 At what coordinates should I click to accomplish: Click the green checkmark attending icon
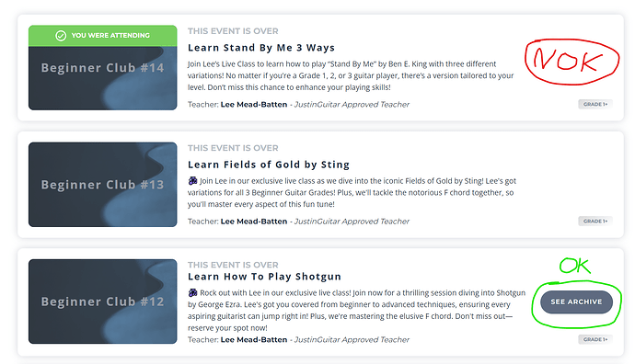click(x=61, y=36)
